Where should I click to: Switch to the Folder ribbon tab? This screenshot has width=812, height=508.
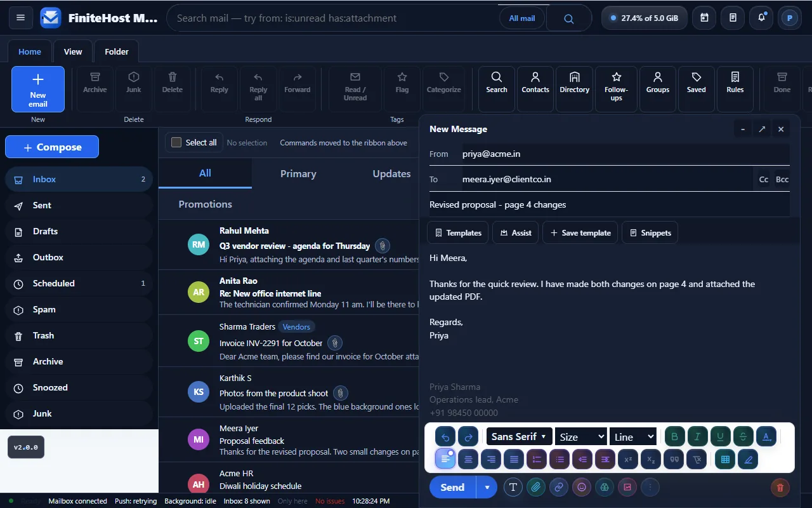click(117, 51)
